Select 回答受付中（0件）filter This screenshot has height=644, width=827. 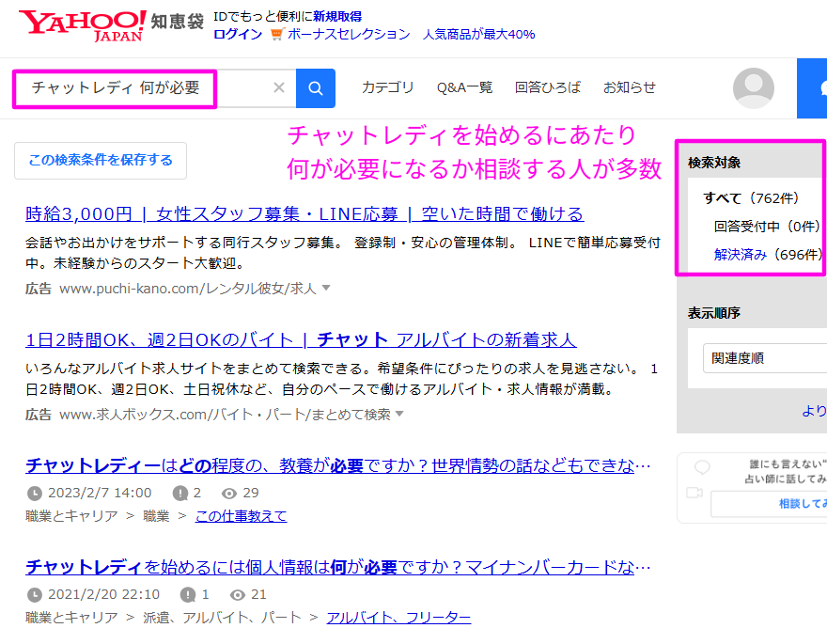[769, 227]
